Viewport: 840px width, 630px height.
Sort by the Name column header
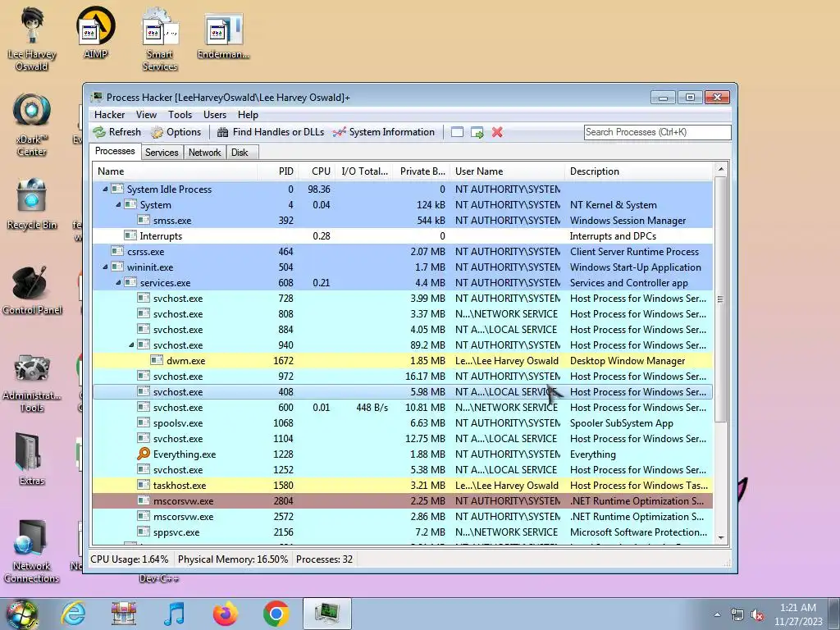pyautogui.click(x=176, y=171)
